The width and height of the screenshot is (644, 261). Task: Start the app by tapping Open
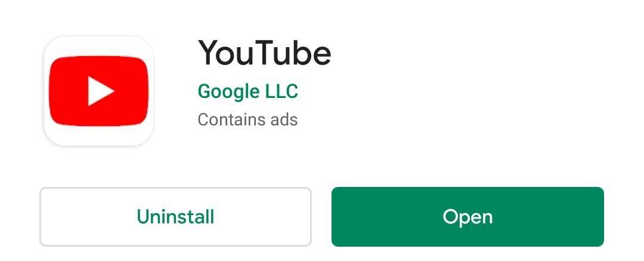pos(467,217)
